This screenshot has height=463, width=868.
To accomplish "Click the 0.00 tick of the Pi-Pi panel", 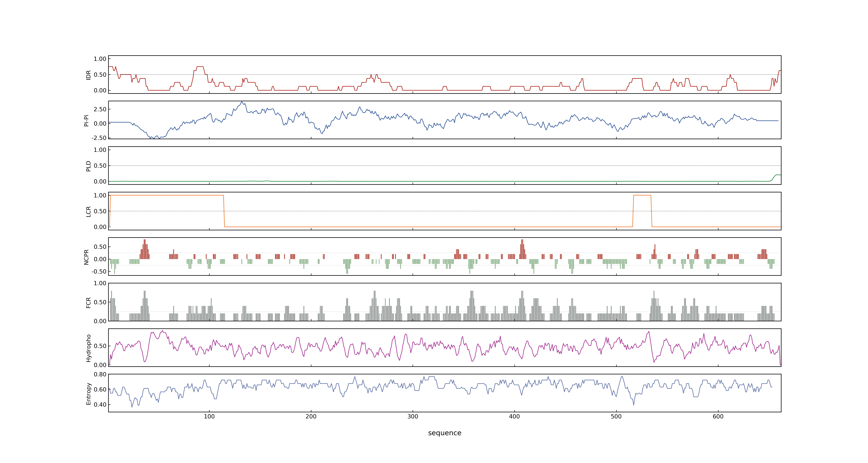I will [100, 124].
